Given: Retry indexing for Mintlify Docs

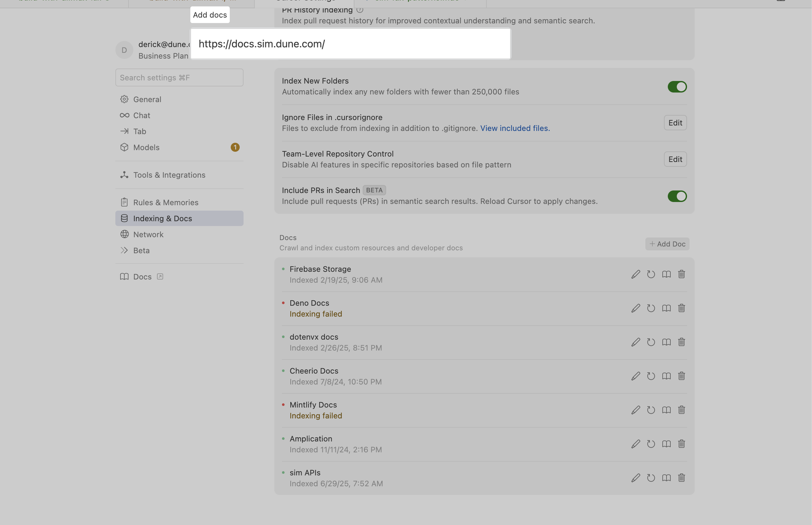Looking at the screenshot, I should pyautogui.click(x=651, y=410).
